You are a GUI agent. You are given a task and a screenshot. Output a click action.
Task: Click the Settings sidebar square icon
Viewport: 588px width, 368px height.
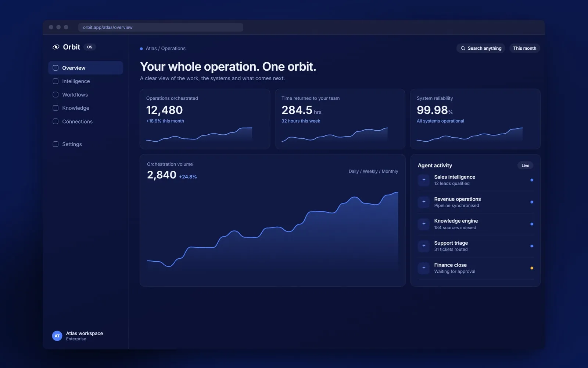pos(55,144)
